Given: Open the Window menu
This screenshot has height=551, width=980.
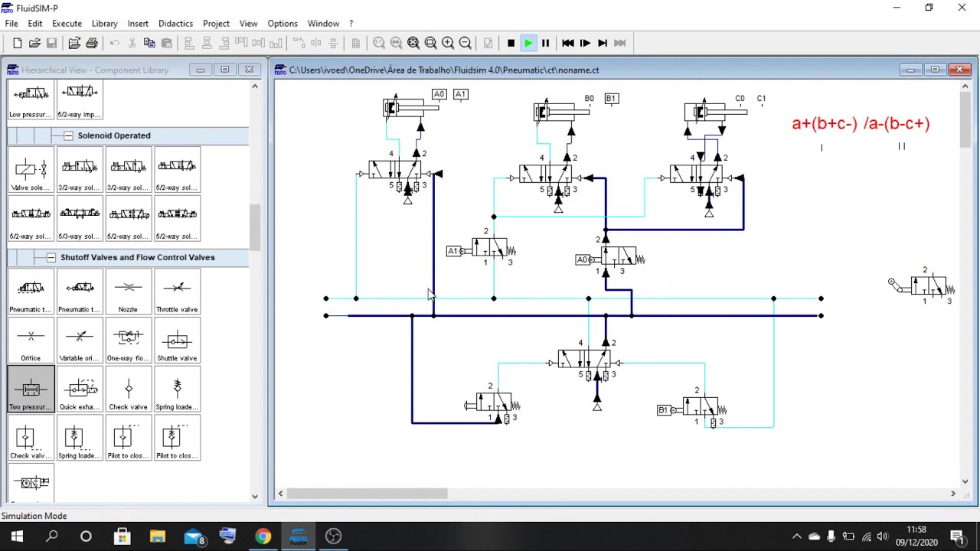Looking at the screenshot, I should coord(323,24).
